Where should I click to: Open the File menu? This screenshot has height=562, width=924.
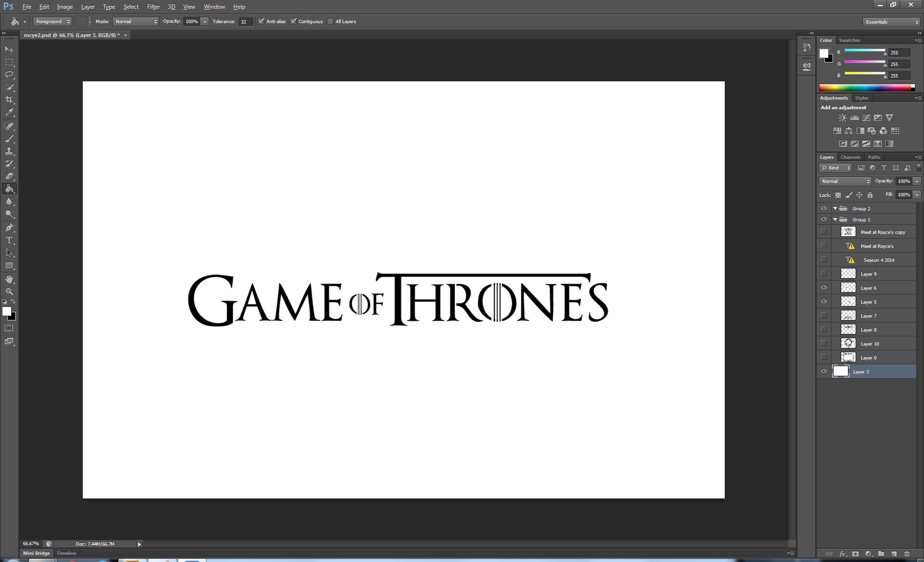[27, 7]
